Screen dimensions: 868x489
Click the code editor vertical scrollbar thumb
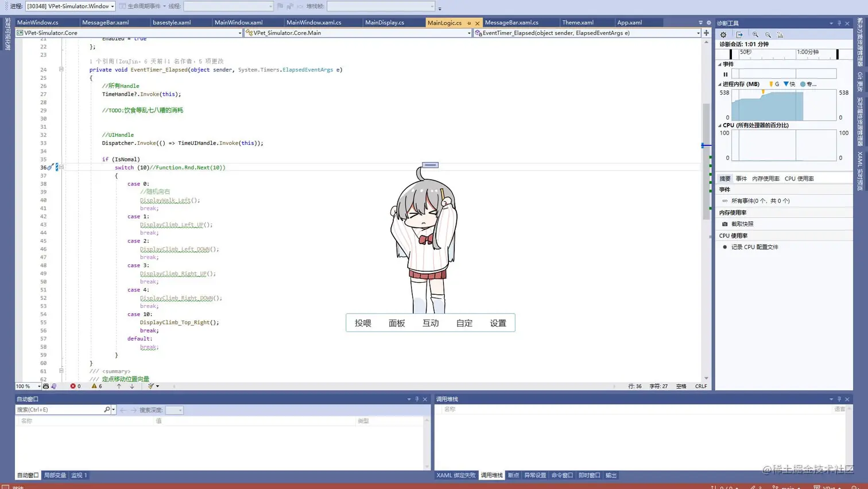click(x=706, y=161)
